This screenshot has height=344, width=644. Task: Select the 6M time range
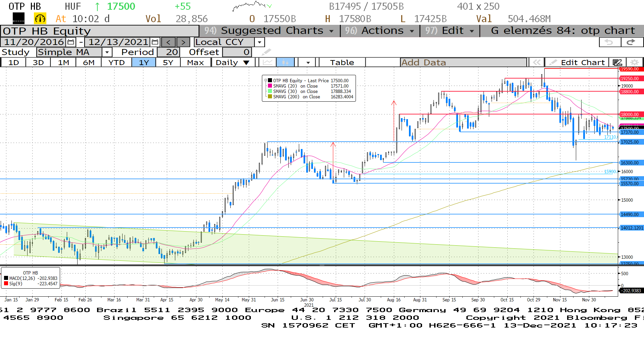pos(89,62)
